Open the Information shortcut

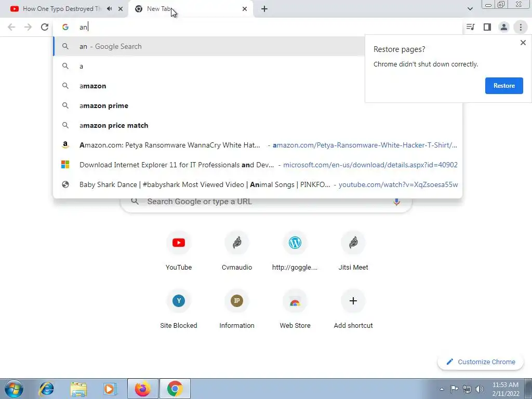[237, 309]
